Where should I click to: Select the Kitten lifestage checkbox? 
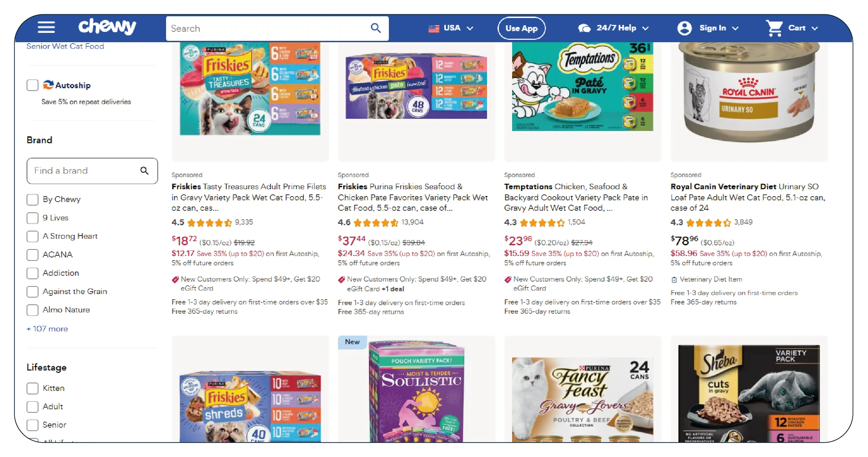point(33,388)
